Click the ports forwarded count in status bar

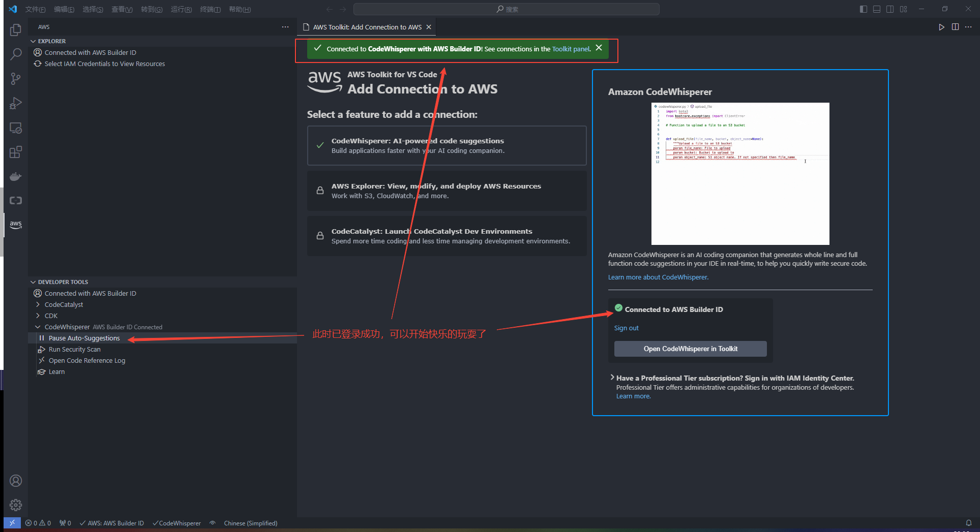[65, 523]
